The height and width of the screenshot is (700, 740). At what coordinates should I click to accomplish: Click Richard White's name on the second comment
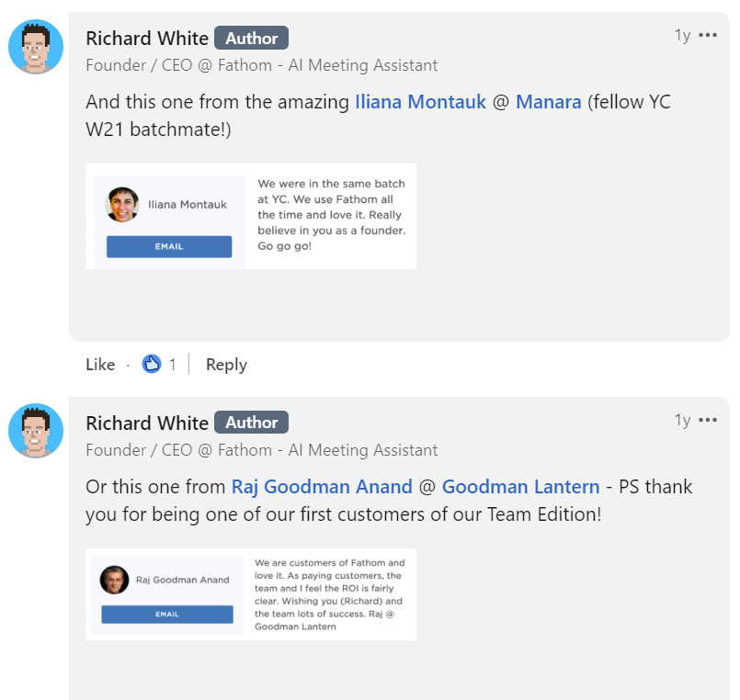147,423
